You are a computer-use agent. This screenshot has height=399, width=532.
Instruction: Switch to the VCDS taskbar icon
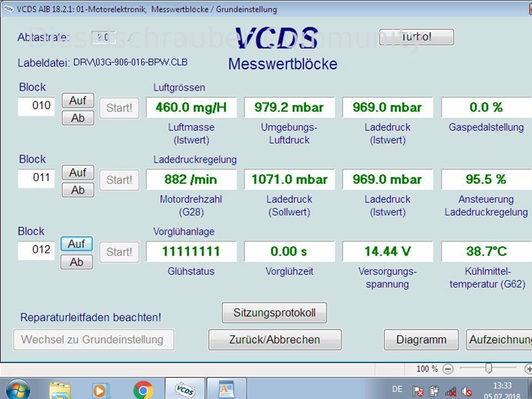tap(185, 390)
